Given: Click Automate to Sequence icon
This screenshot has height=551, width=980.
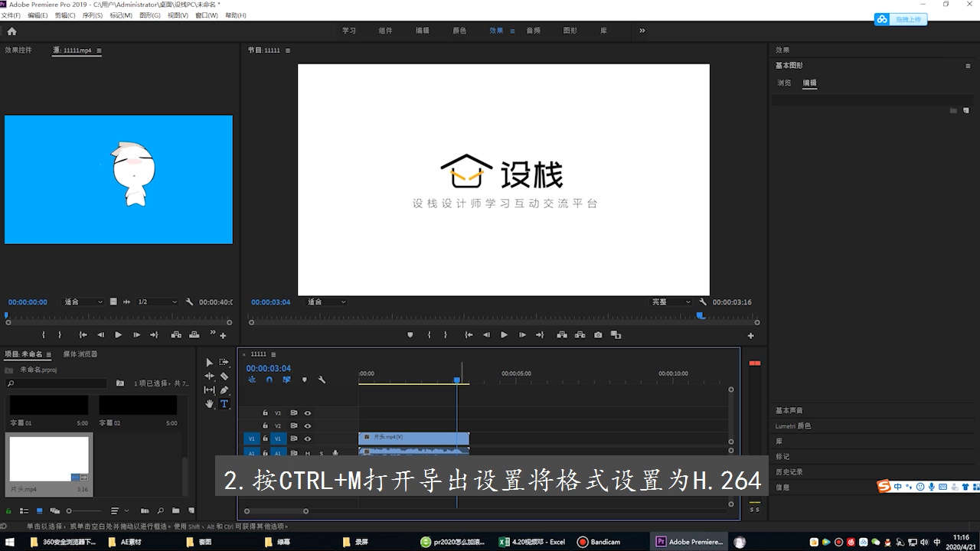Looking at the screenshot, I should [x=145, y=510].
